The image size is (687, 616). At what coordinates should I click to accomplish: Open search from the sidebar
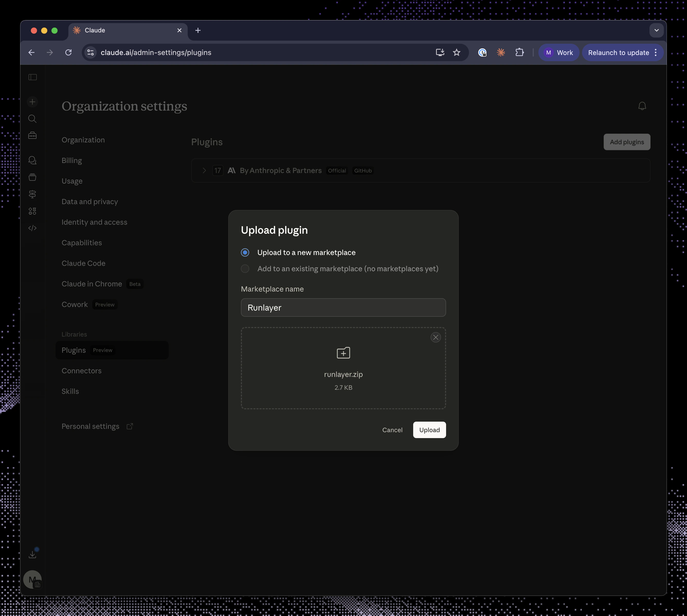click(x=32, y=119)
